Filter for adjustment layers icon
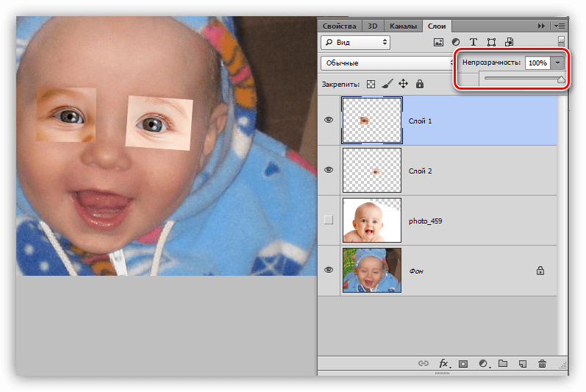 [x=456, y=42]
